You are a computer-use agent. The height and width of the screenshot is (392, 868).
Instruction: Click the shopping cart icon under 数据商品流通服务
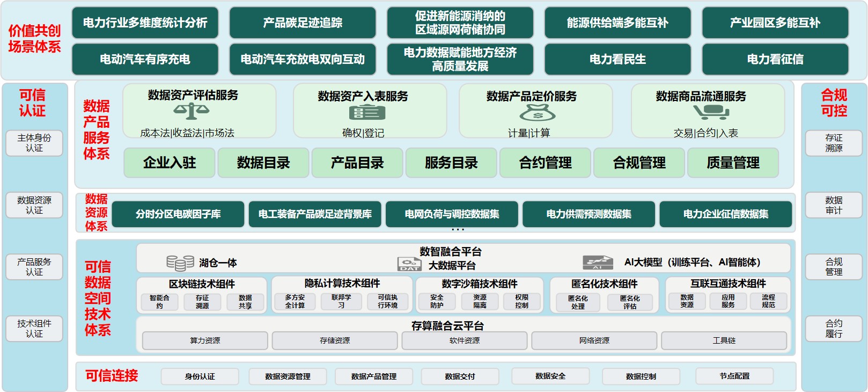pos(711,112)
